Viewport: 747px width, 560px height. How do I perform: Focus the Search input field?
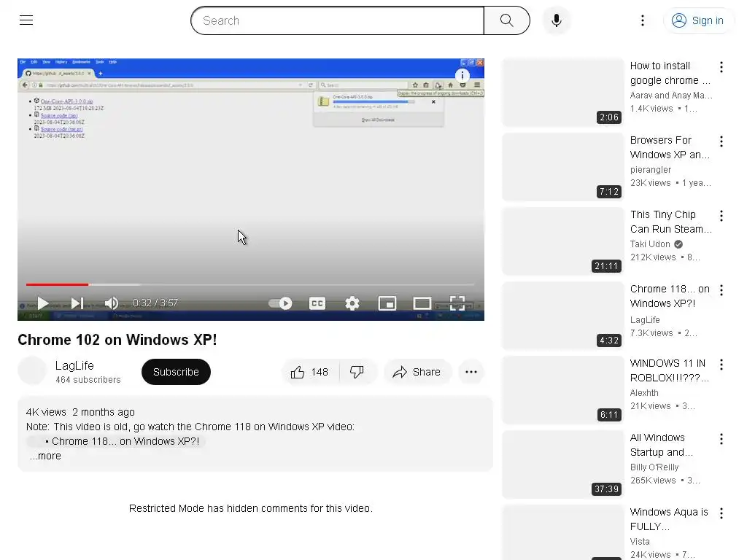tap(337, 20)
